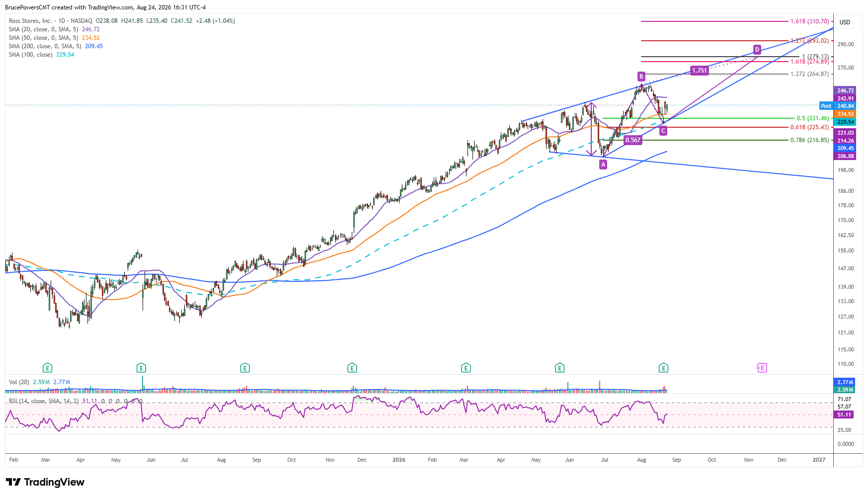
Task: Click the 221.03 price axis tag
Action: [x=845, y=133]
